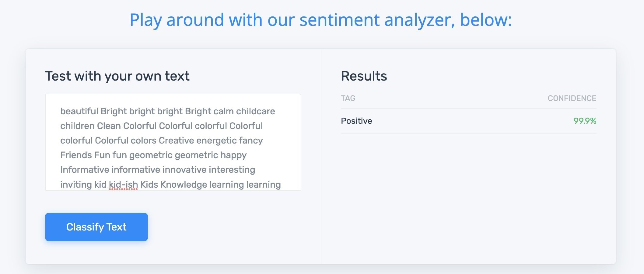644x274 pixels.
Task: Click the TAG column header
Action: [348, 98]
